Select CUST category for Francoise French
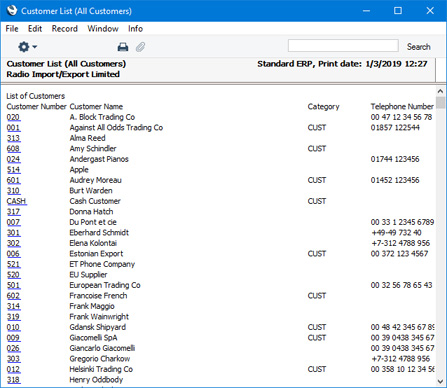This screenshot has width=447, height=388. tap(317, 296)
